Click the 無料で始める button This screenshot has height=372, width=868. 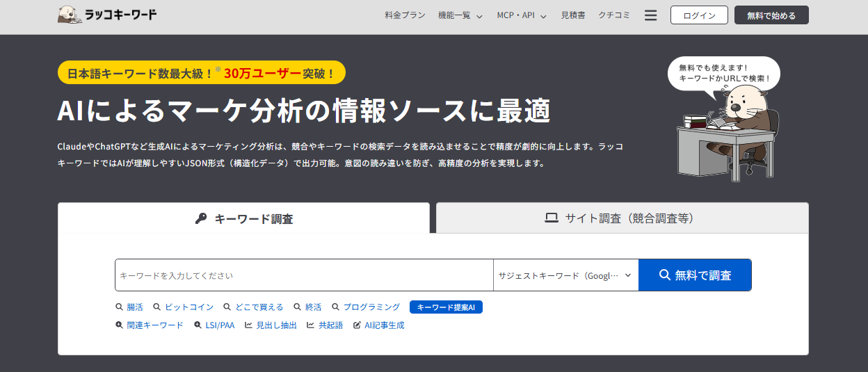771,15
